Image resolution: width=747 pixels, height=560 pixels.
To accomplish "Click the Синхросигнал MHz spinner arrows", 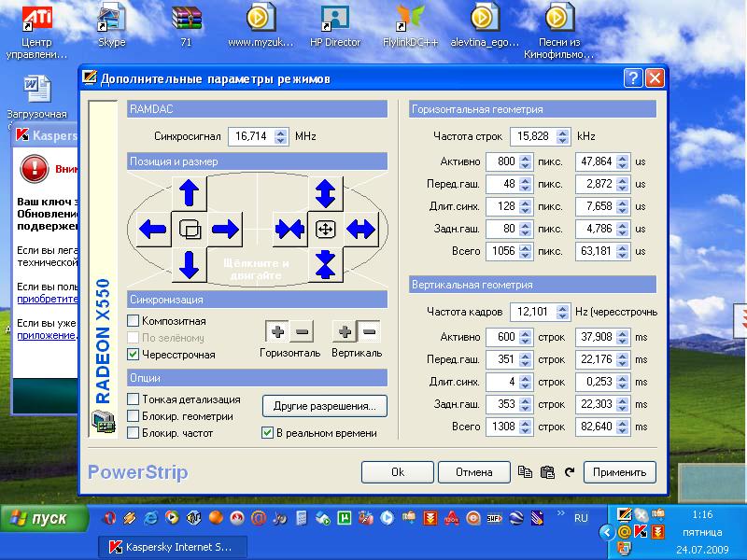I will 281,136.
